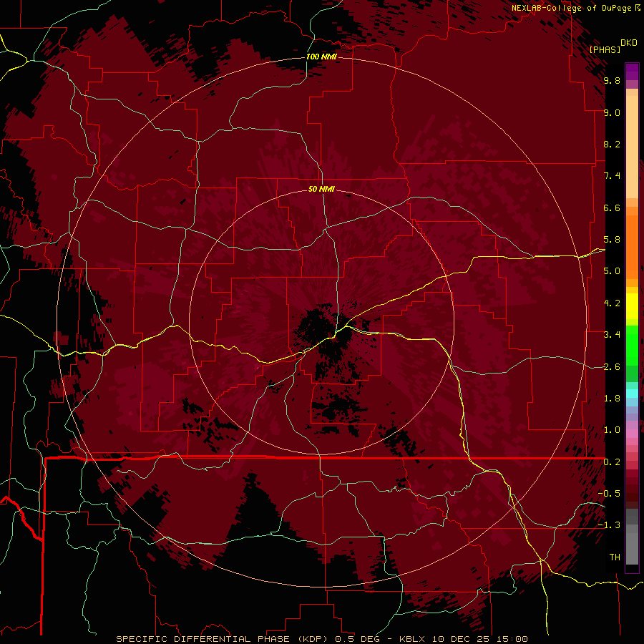This screenshot has height=644, width=644.
Task: Click the green segment of the color bar
Action: point(632,345)
